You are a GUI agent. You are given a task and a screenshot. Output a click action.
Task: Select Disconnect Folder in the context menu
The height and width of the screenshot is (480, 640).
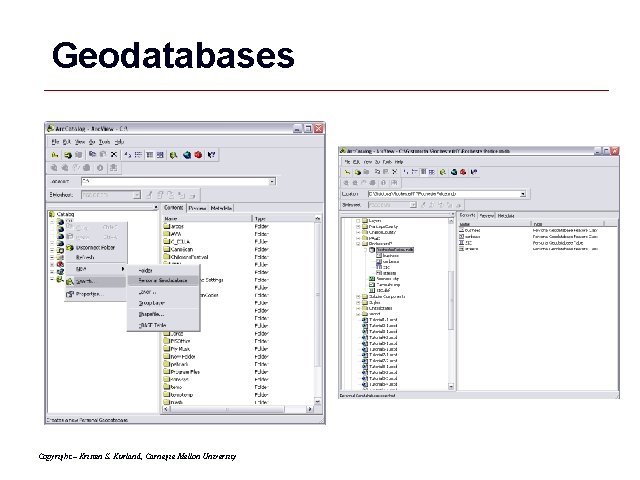[96, 248]
